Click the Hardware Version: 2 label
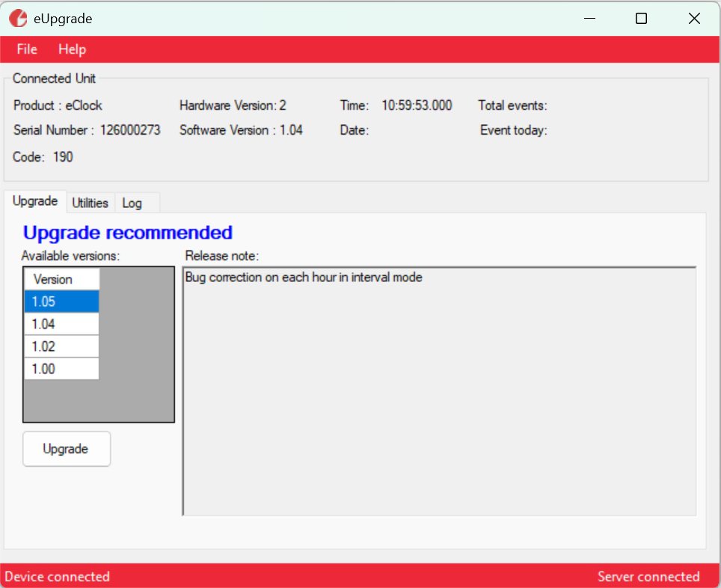Image resolution: width=721 pixels, height=588 pixels. pyautogui.click(x=233, y=105)
